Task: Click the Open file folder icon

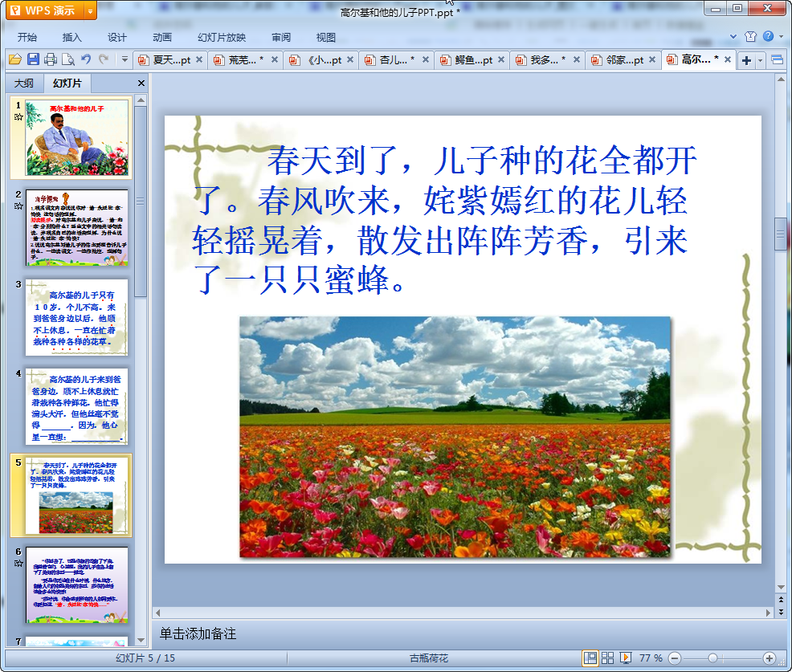Action: tap(14, 59)
